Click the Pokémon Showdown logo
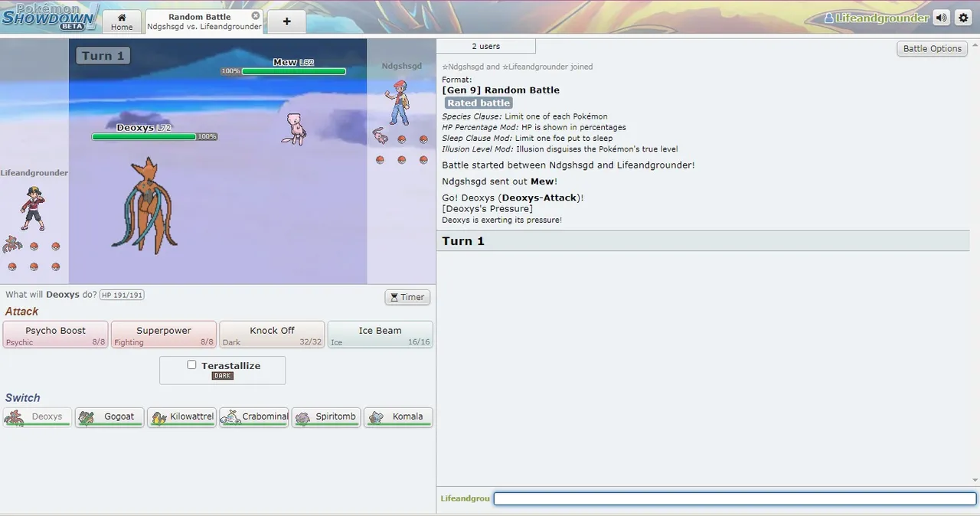 click(x=49, y=16)
